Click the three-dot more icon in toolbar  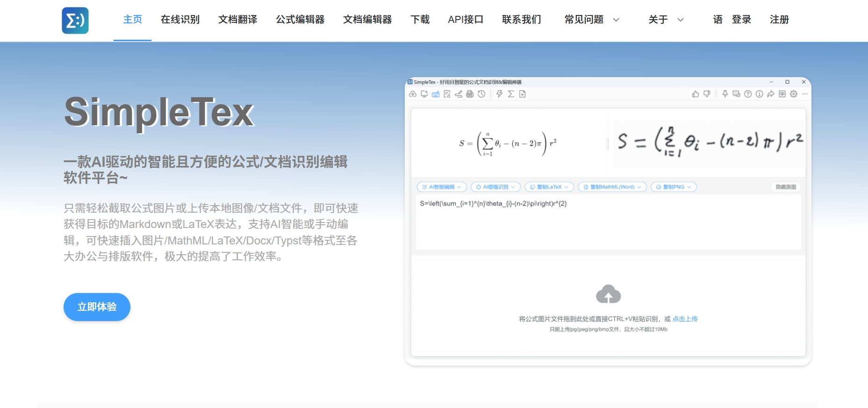pos(805,94)
